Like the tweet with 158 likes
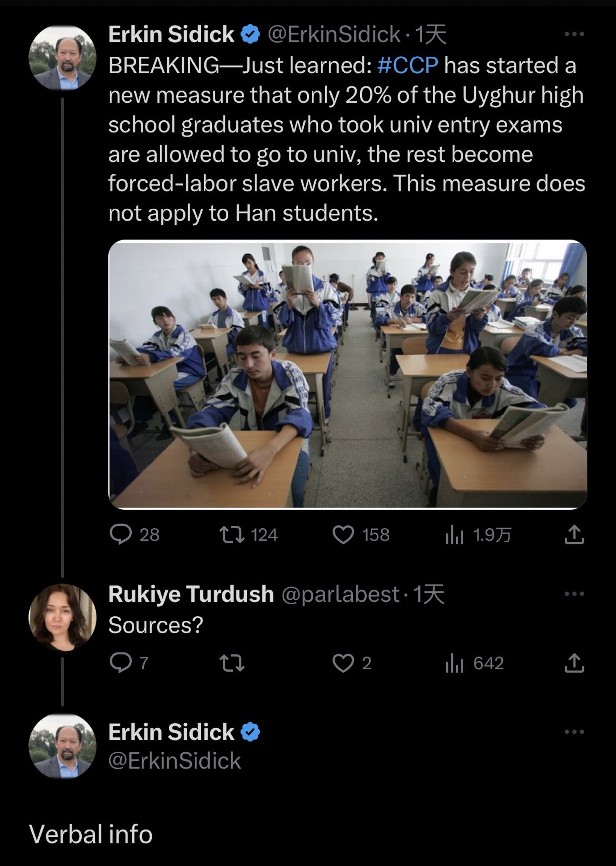The image size is (616, 866). coord(343,535)
